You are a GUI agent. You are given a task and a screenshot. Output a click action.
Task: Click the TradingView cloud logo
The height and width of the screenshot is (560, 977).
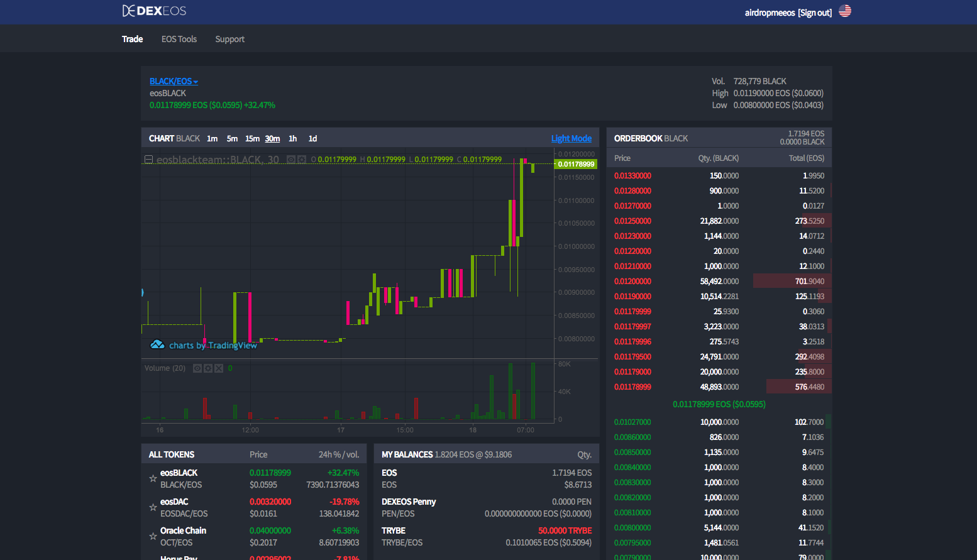point(157,344)
